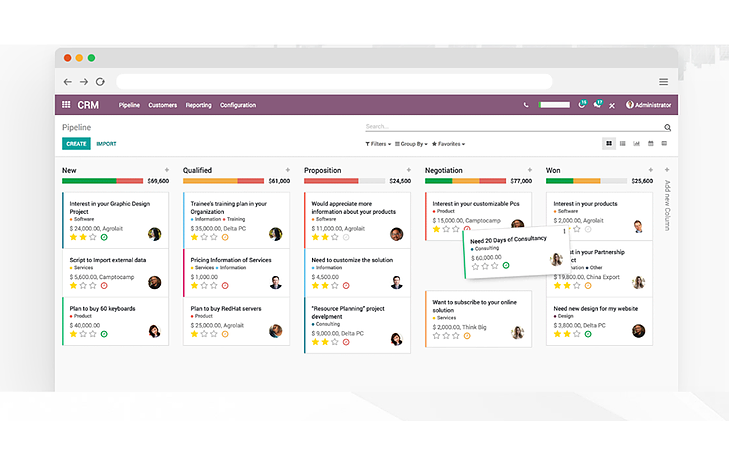Image resolution: width=729 pixels, height=460 pixels.
Task: Switch to List view icon
Action: [x=622, y=144]
